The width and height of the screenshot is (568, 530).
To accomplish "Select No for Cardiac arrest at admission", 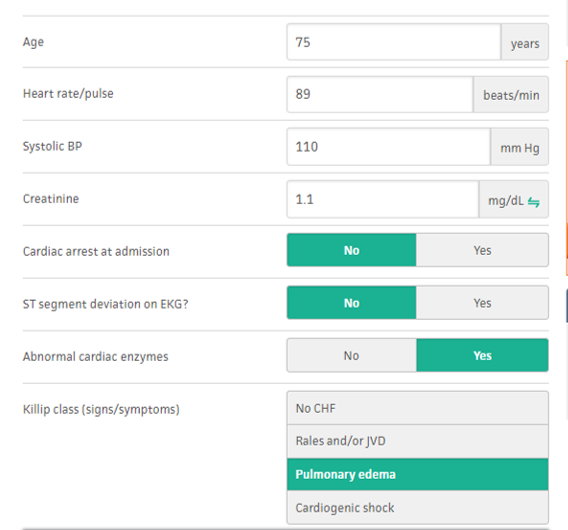I will (x=351, y=250).
